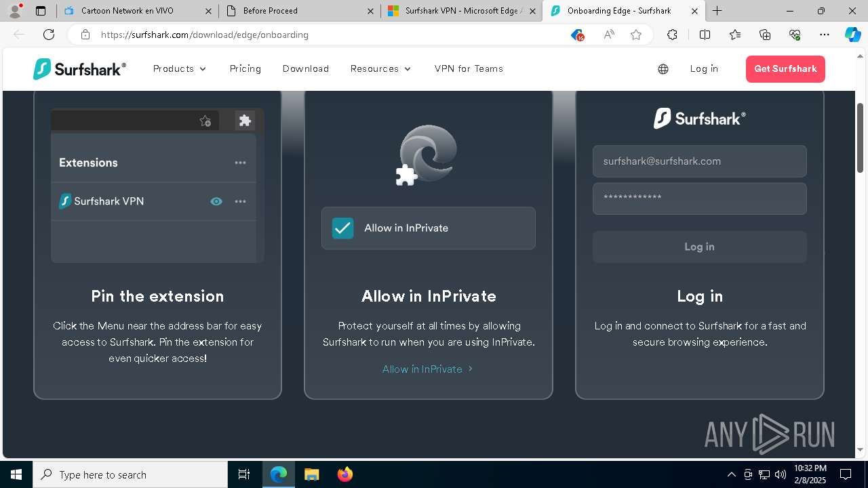The height and width of the screenshot is (488, 868).
Task: Open VPN for Teams menu item
Action: (x=469, y=68)
